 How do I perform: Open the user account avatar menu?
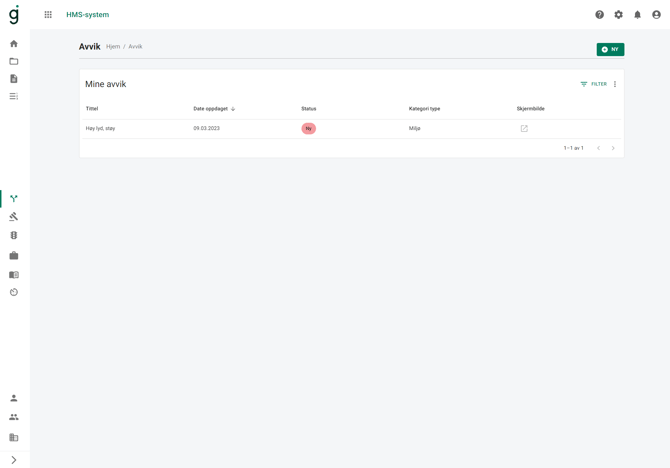[656, 15]
